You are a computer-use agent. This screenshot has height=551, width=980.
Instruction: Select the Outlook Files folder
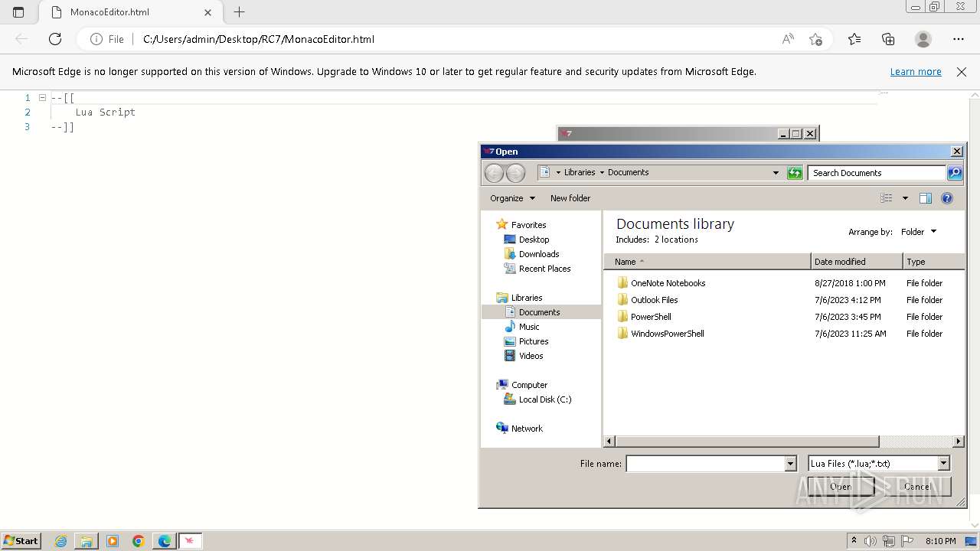(x=654, y=300)
